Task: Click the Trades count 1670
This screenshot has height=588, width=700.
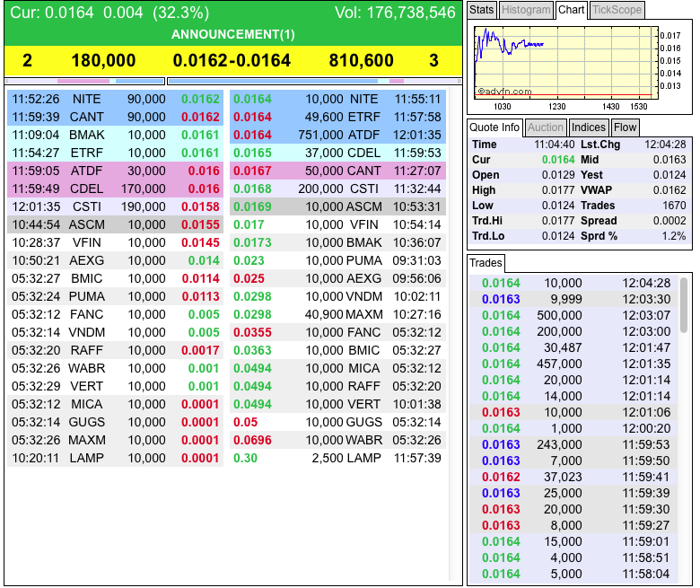Action: point(674,206)
